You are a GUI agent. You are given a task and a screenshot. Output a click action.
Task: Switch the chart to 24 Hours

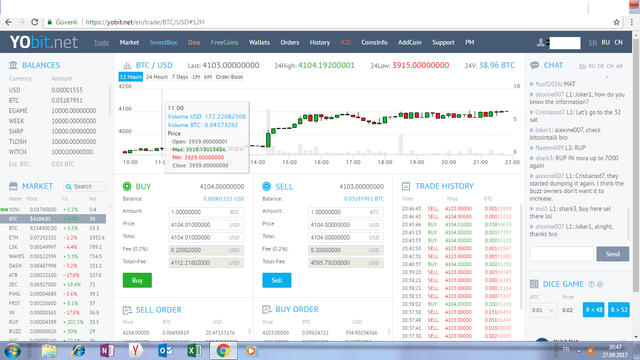pos(157,77)
